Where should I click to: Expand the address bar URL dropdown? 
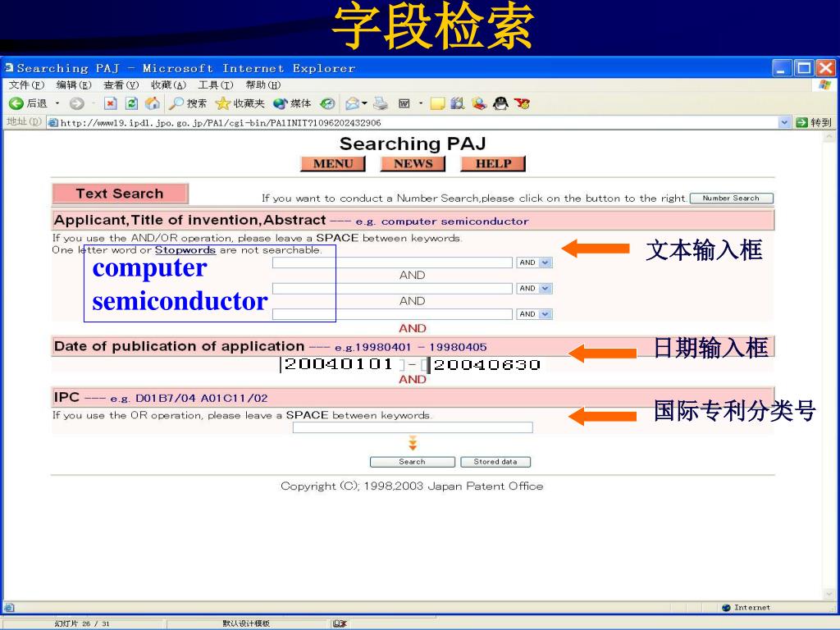(784, 123)
